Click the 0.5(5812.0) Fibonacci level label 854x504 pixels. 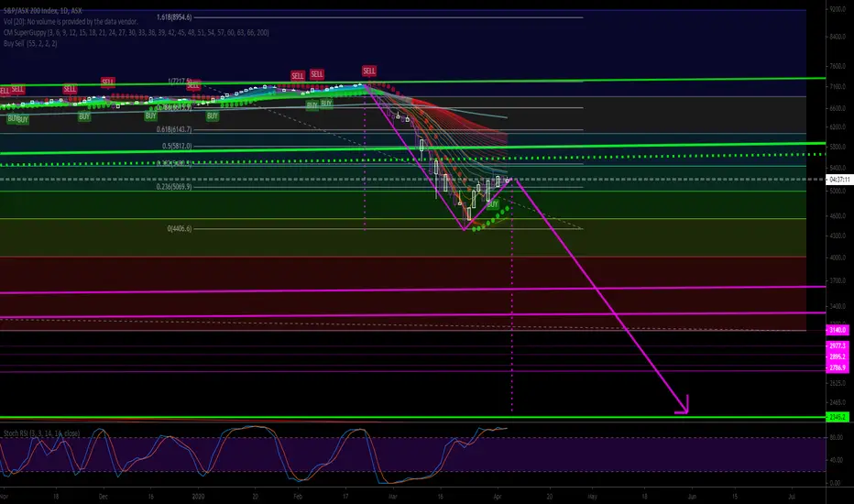point(177,146)
